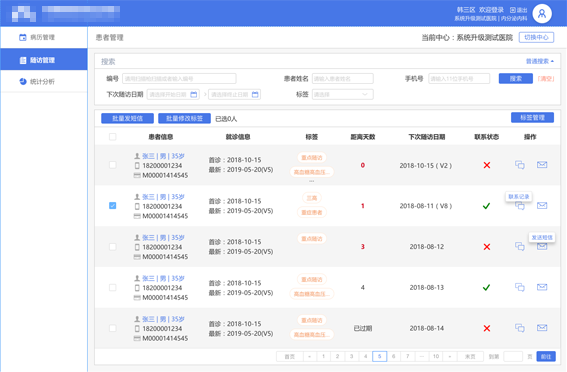Click the 随访管理 document icon in sidebar
The height and width of the screenshot is (372, 567).
click(x=23, y=60)
